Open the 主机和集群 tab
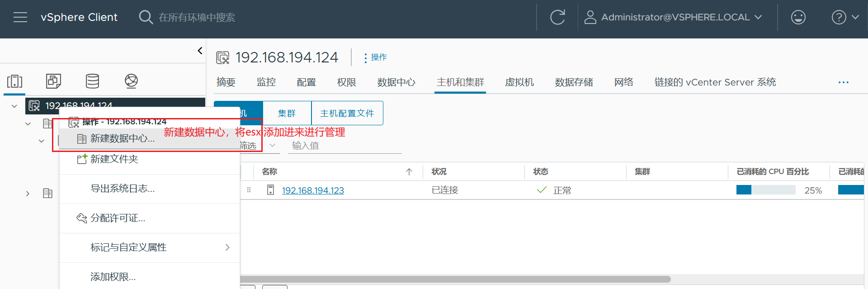The height and width of the screenshot is (289, 868). [460, 82]
